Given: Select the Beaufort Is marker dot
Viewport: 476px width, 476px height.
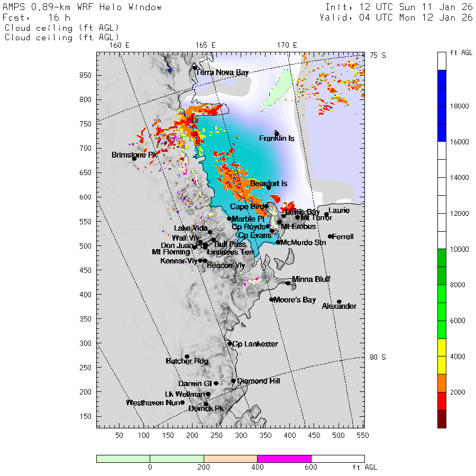Looking at the screenshot, I should point(269,188).
